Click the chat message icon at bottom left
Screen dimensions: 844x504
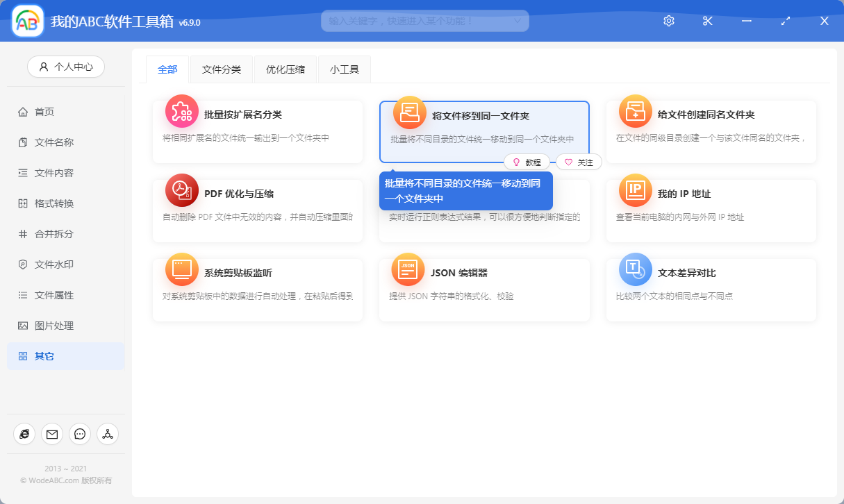coord(80,434)
